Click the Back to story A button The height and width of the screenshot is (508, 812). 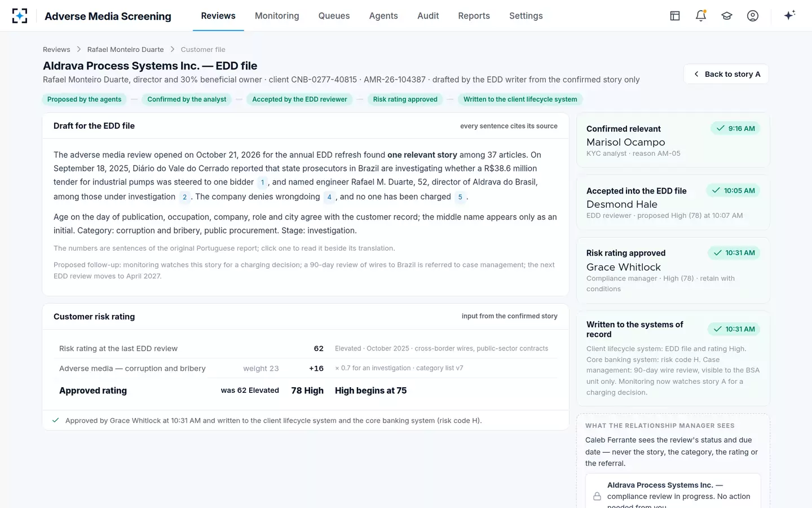pyautogui.click(x=726, y=74)
